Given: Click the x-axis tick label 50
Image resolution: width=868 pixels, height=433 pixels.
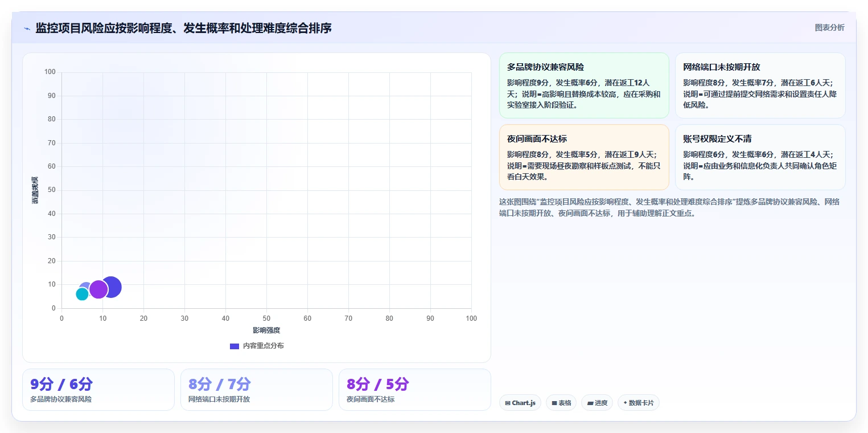Looking at the screenshot, I should pos(266,318).
